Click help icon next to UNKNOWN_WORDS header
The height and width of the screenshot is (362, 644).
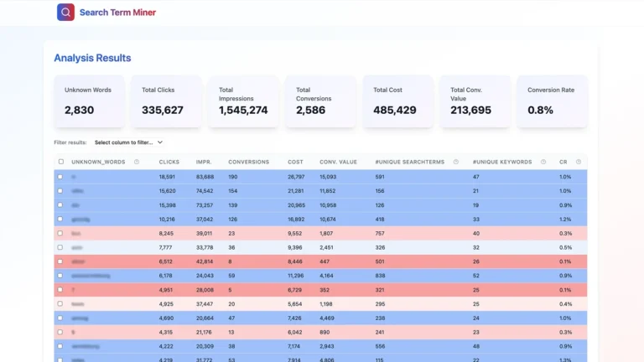[137, 162]
